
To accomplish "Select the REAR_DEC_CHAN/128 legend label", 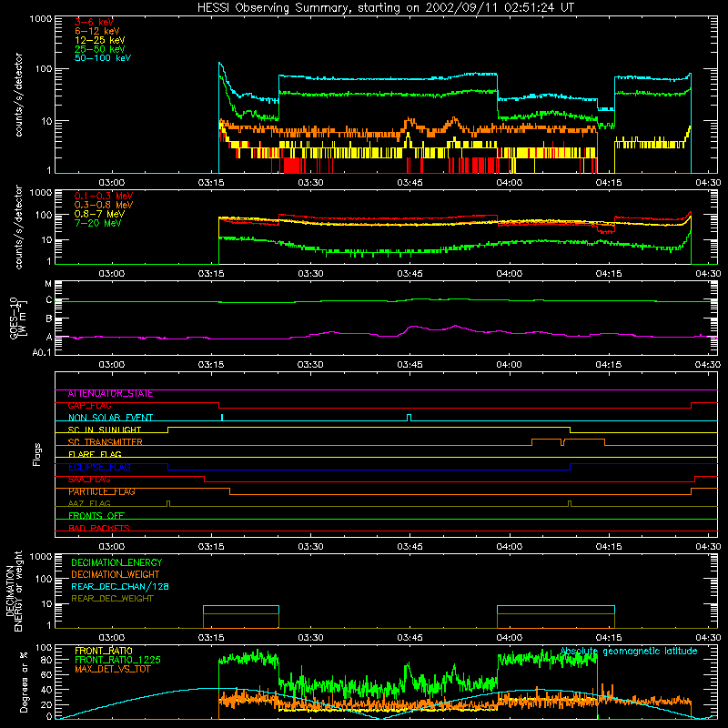I will coord(120,586).
